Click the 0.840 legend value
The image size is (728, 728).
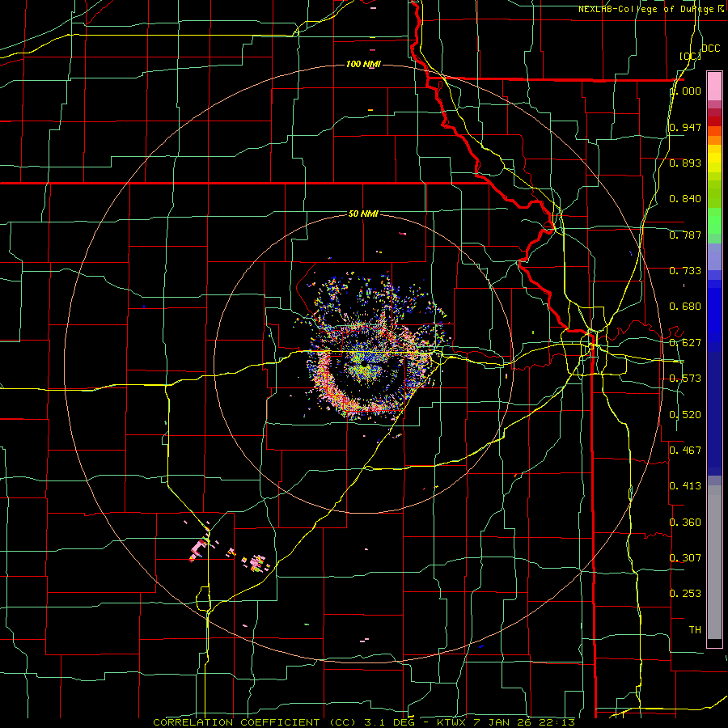coord(685,199)
